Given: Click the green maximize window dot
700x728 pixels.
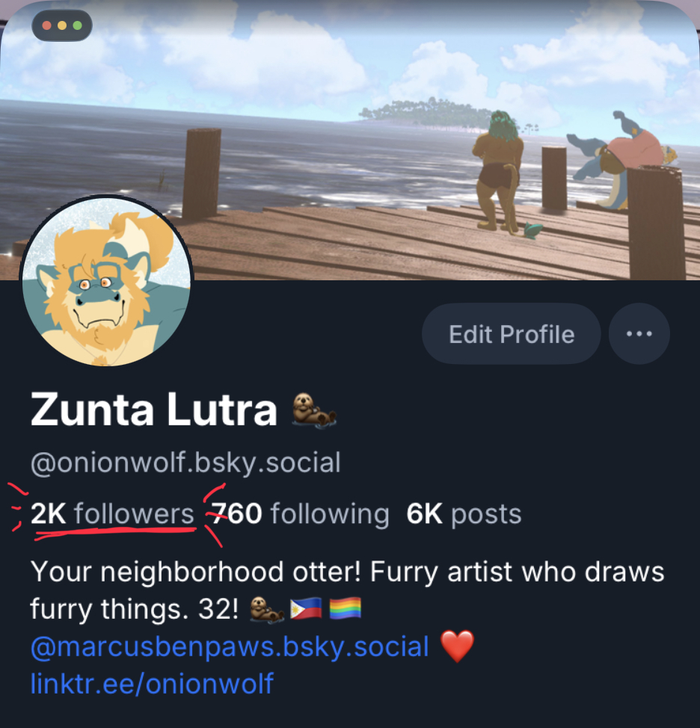Looking at the screenshot, I should 77,25.
